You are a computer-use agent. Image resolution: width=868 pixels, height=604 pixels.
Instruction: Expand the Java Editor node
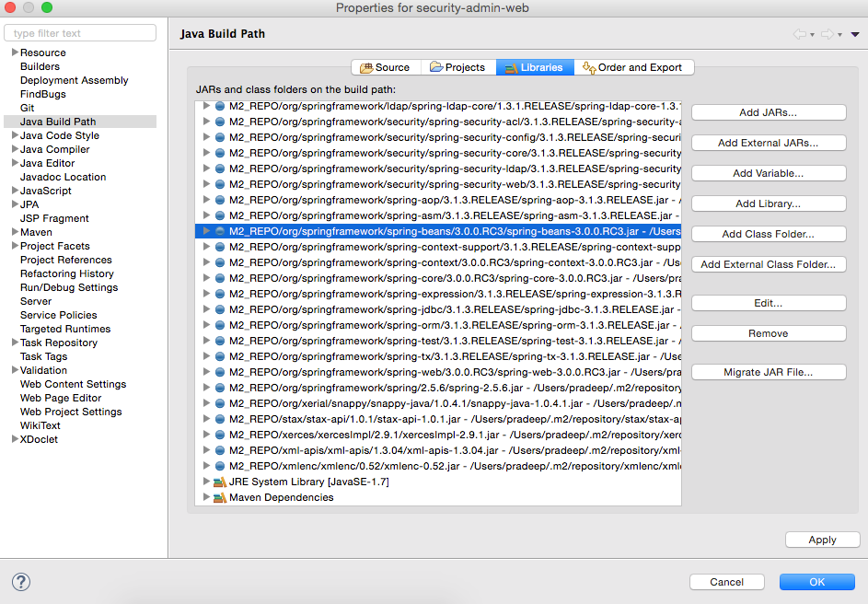click(x=15, y=163)
